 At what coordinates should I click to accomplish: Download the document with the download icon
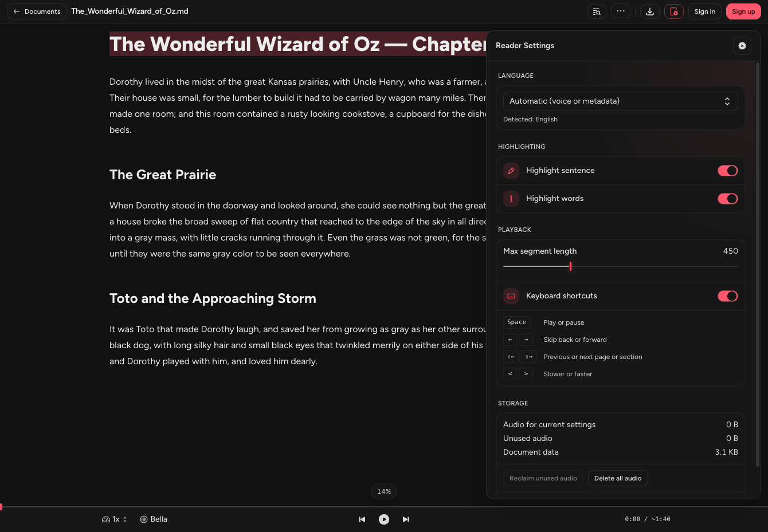point(650,11)
